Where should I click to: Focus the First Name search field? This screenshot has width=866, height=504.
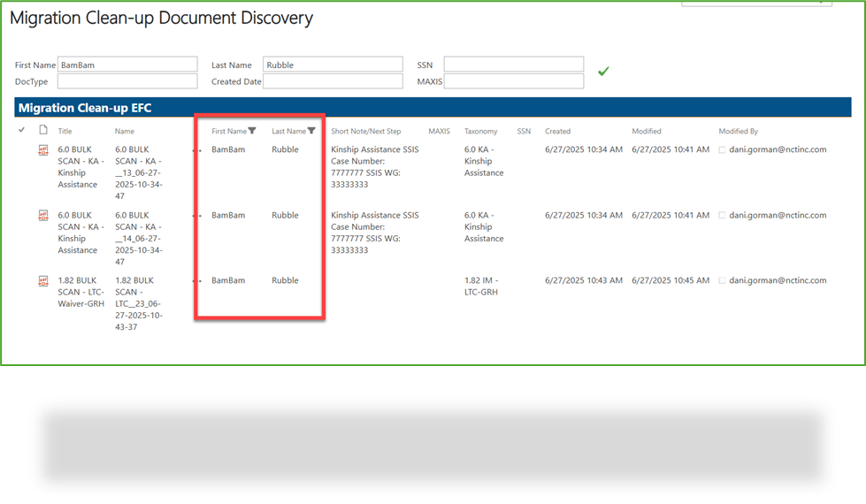coord(127,65)
